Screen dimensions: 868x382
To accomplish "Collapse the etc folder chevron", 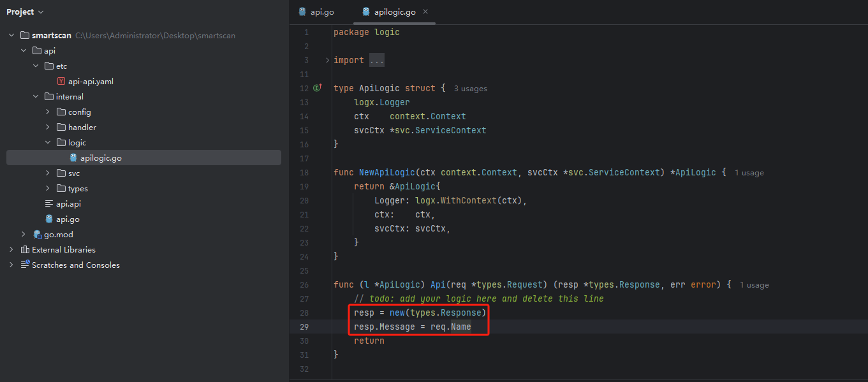I will tap(36, 66).
